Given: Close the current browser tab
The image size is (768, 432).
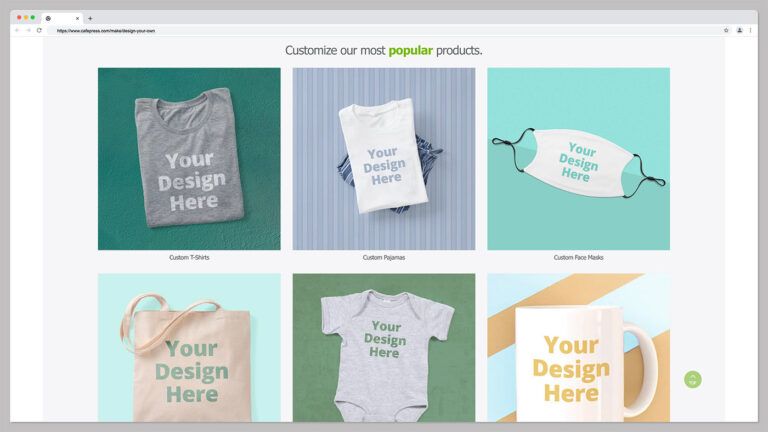Looking at the screenshot, I should click(x=77, y=18).
